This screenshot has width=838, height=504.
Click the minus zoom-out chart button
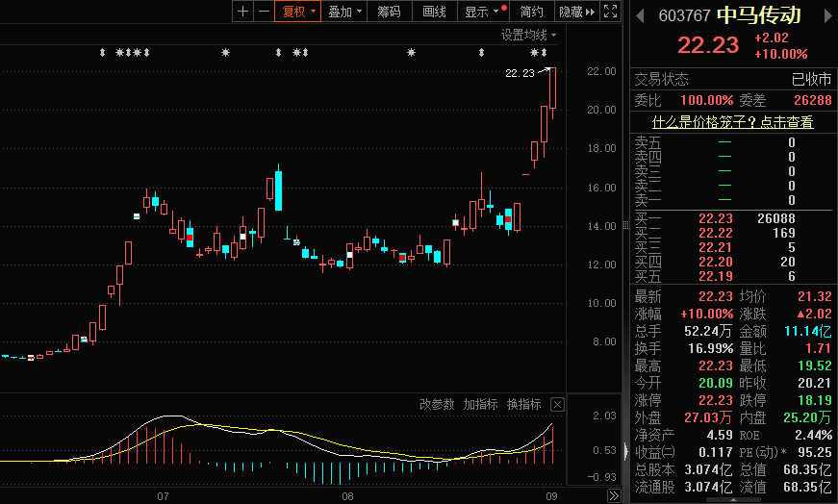point(263,12)
